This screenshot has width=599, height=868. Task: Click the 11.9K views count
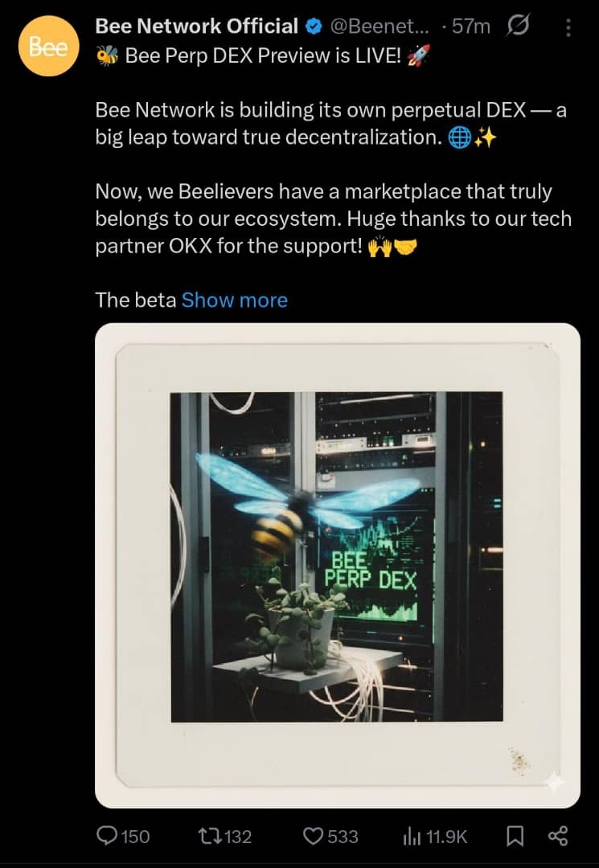pyautogui.click(x=447, y=837)
